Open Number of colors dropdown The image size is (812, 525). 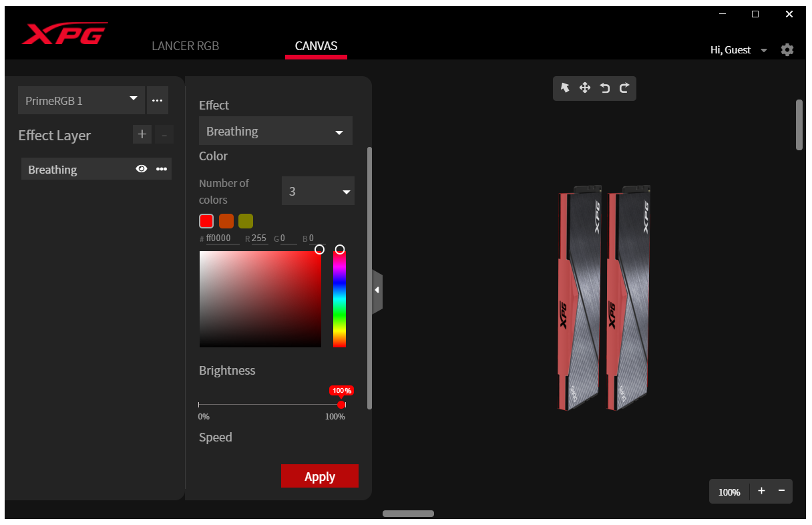point(318,191)
